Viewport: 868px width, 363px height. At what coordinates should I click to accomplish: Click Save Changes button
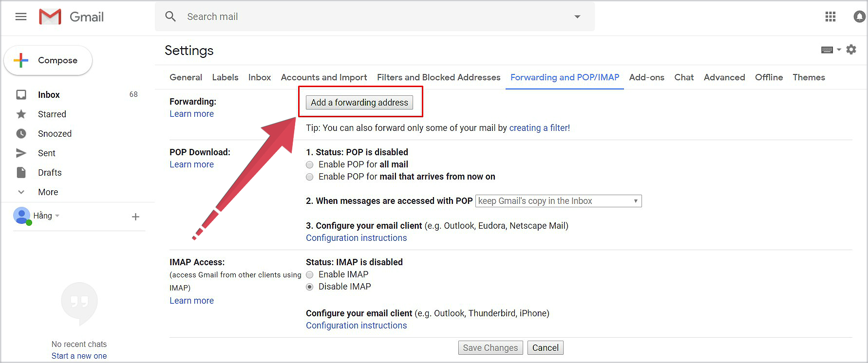tap(491, 348)
